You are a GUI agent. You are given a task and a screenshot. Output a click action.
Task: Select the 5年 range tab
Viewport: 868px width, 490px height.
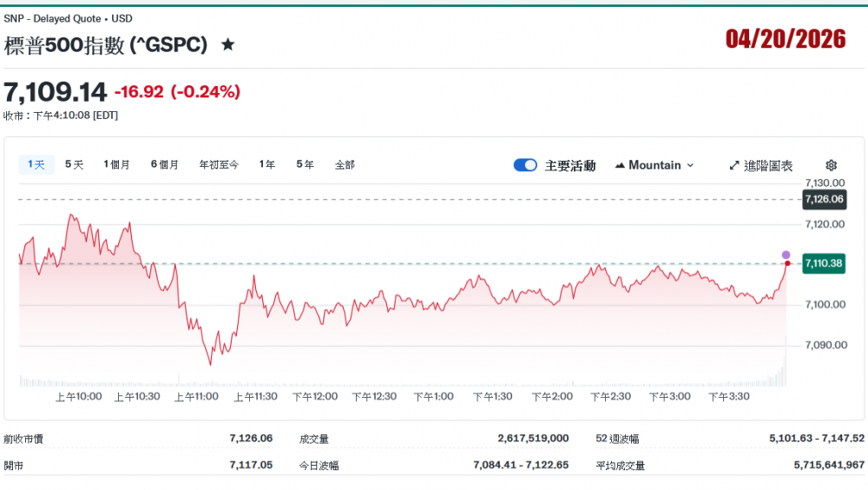pos(305,164)
